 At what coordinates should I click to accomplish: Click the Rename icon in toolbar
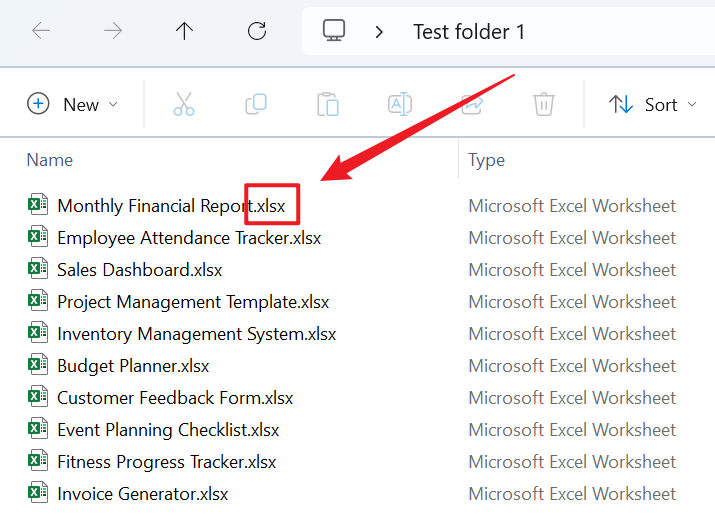pos(400,104)
